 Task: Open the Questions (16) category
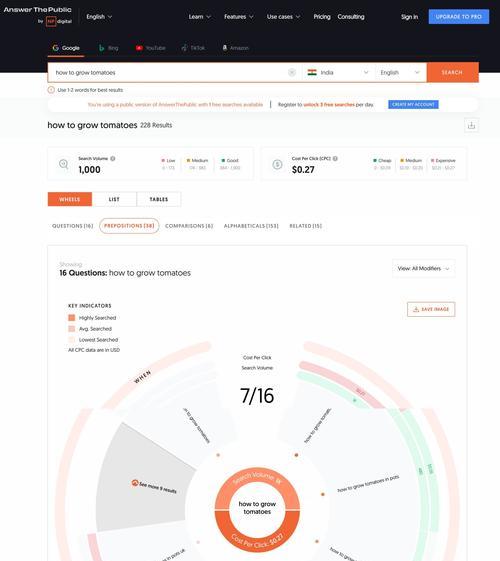[x=73, y=226]
